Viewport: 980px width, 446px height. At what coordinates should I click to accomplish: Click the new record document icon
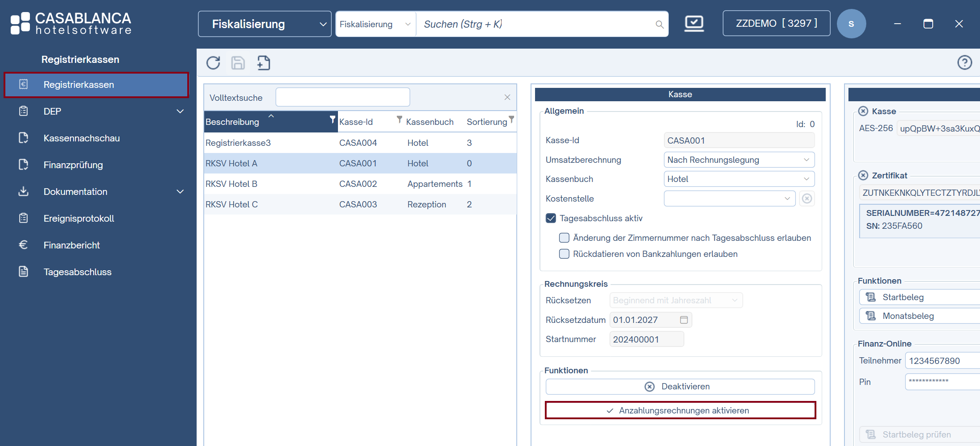(264, 63)
